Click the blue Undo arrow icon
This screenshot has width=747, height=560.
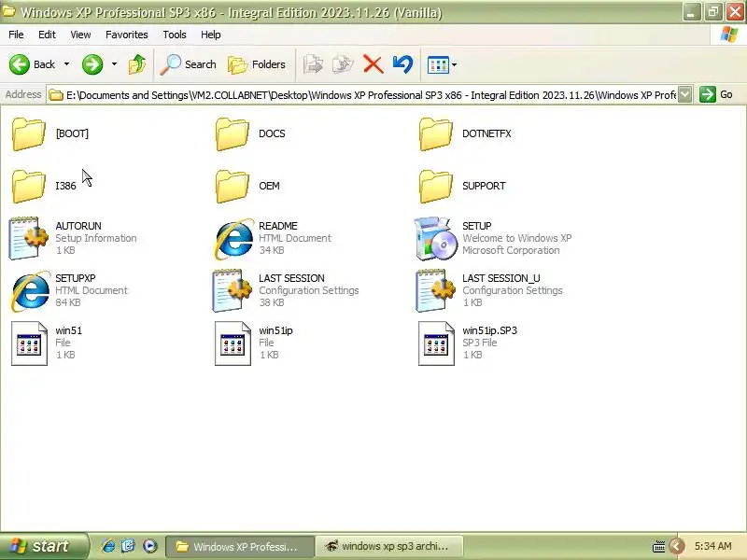(403, 64)
